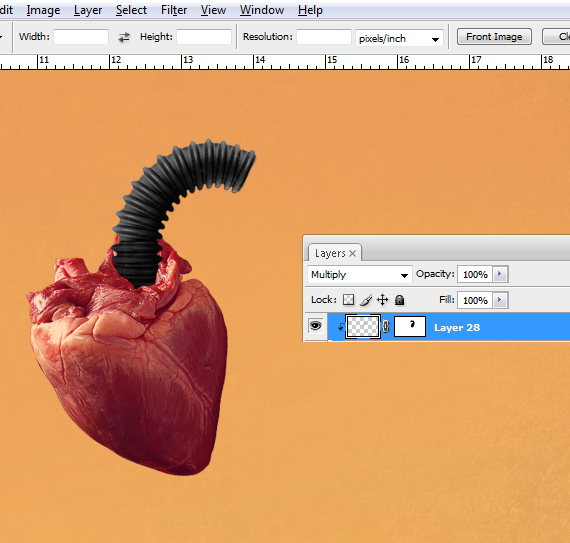Swap width and height values icon
Image resolution: width=570 pixels, height=543 pixels.
124,37
